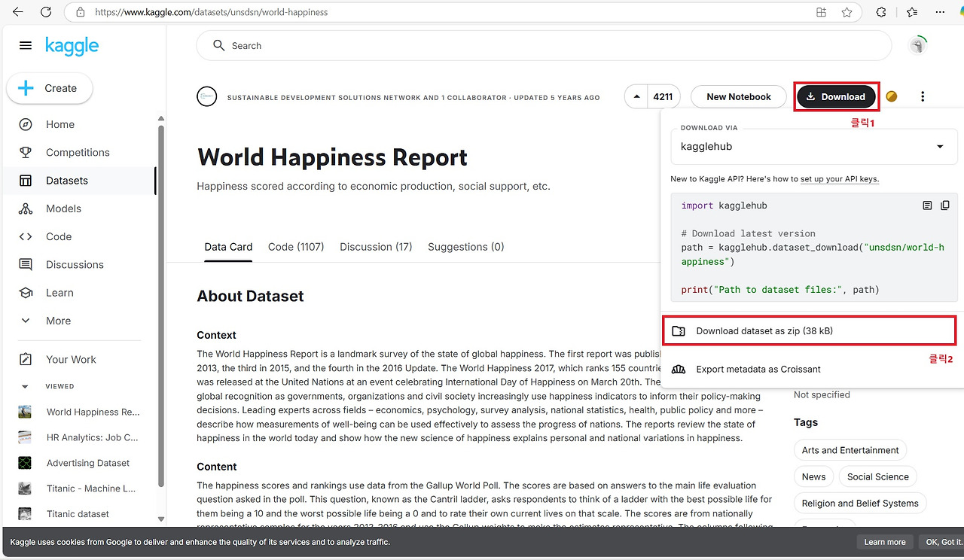Click the Social Science tag

pos(878,476)
